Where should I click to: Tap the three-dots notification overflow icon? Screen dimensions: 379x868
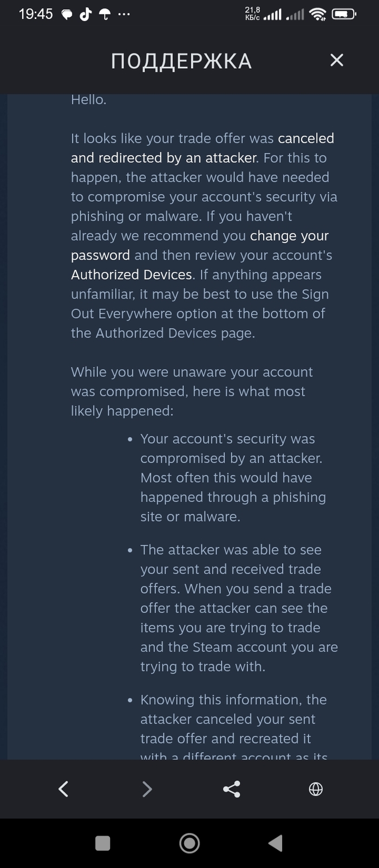pyautogui.click(x=124, y=14)
